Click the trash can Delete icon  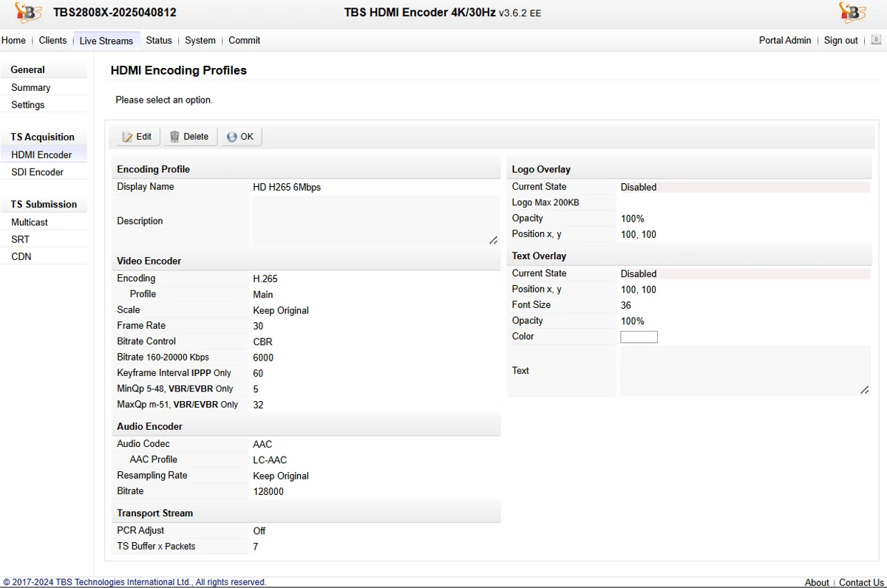point(174,137)
